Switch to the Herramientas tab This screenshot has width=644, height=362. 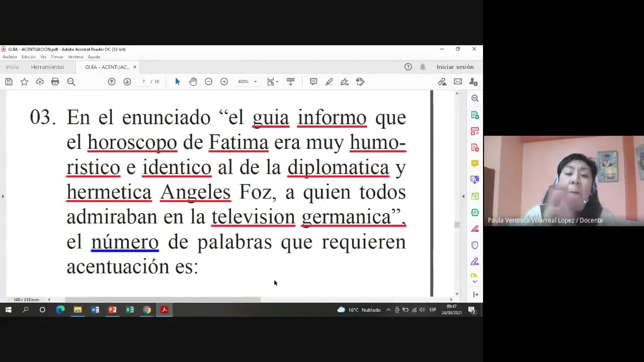coord(47,67)
